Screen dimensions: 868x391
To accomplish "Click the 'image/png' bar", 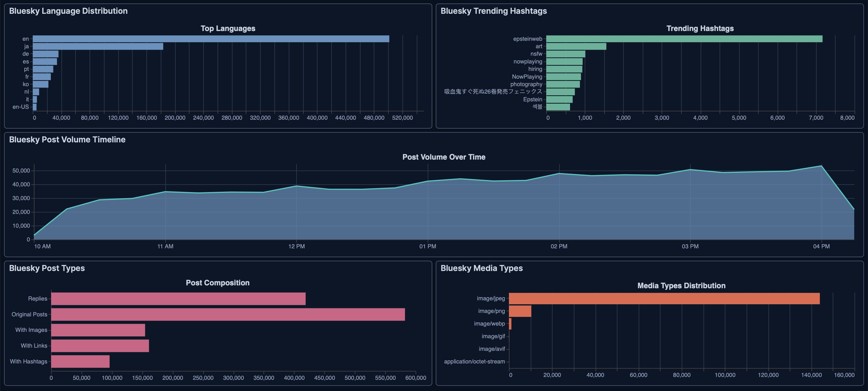I will pyautogui.click(x=521, y=311).
